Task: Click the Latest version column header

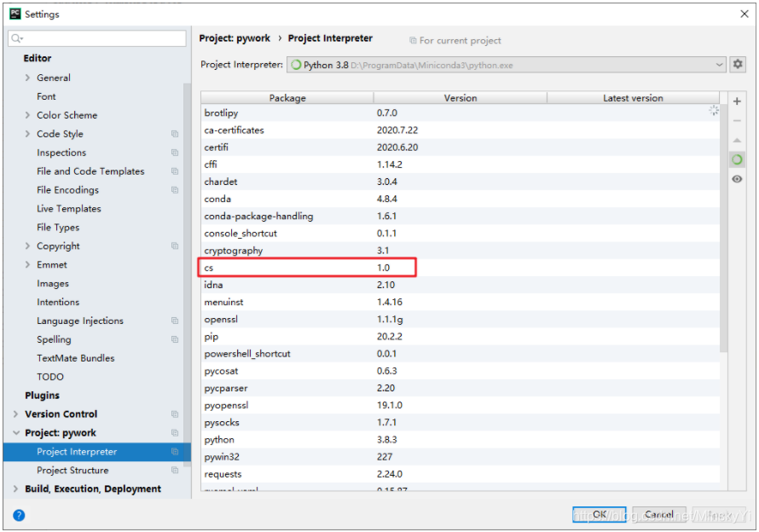Action: pos(633,98)
